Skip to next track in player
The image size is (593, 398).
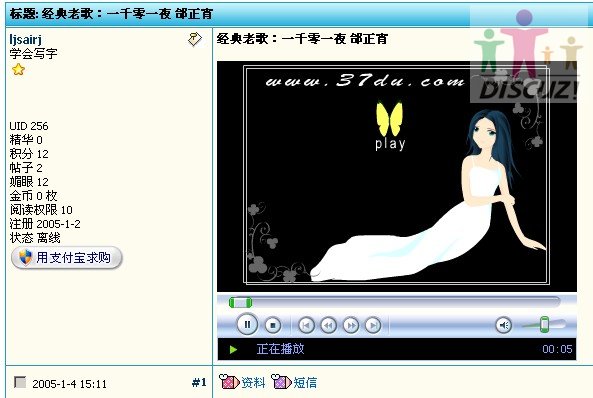click(373, 325)
